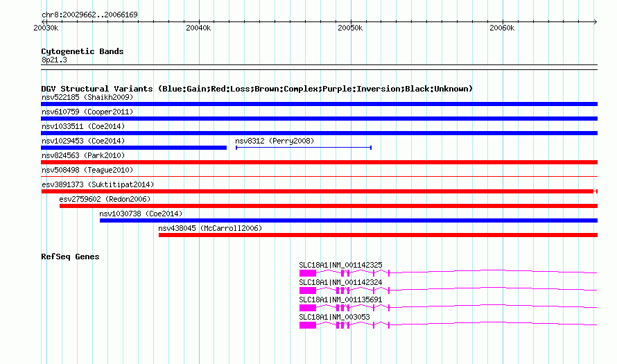This screenshot has width=617, height=364.
Task: Select the nsv1030738 (Coe2014) blue bar
Action: 349,220
